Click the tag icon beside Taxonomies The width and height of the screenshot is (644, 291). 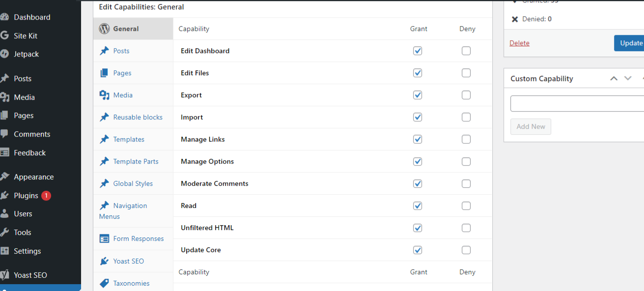click(x=104, y=283)
